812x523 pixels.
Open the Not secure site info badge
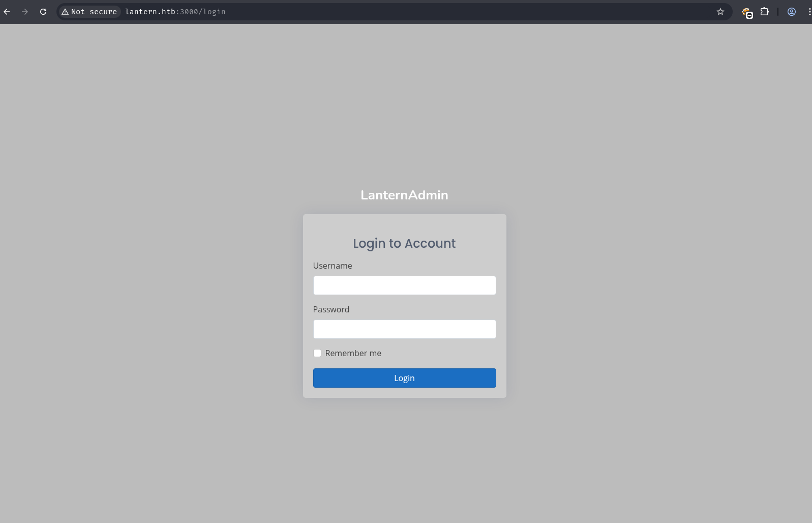tap(89, 12)
